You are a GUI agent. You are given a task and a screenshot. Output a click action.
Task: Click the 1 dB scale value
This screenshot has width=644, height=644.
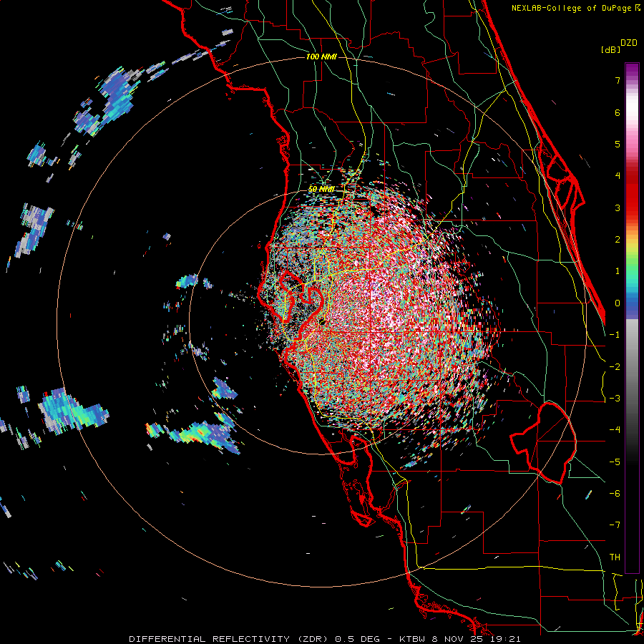(618, 271)
